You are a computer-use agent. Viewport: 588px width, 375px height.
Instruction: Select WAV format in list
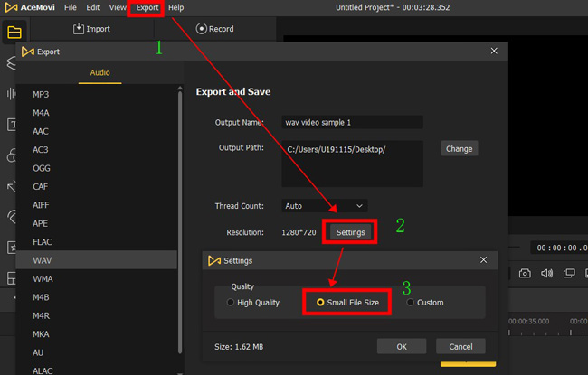click(97, 260)
